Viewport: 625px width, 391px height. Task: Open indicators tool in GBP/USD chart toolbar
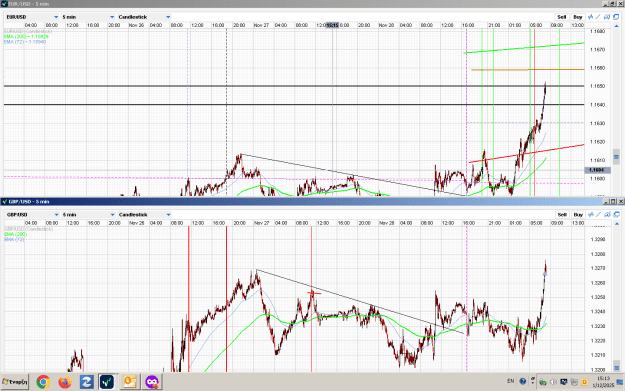[x=591, y=214]
